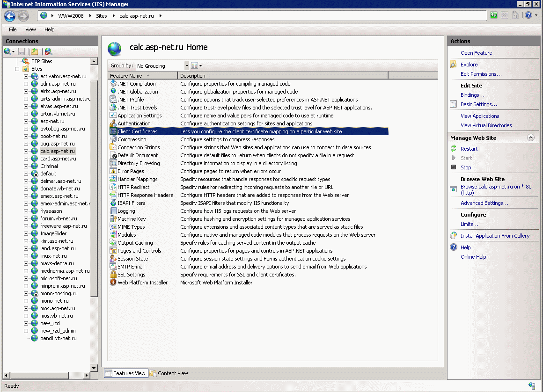The image size is (543, 392).
Task: Click the Save icon in Connections toolbar
Action: click(x=22, y=51)
